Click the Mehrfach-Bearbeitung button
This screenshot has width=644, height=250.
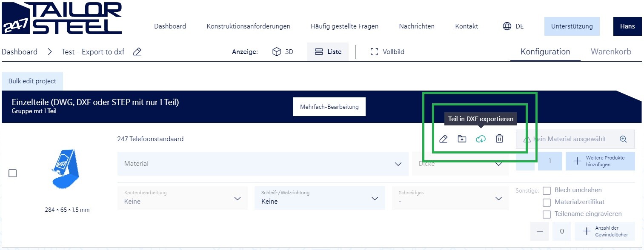click(x=329, y=107)
